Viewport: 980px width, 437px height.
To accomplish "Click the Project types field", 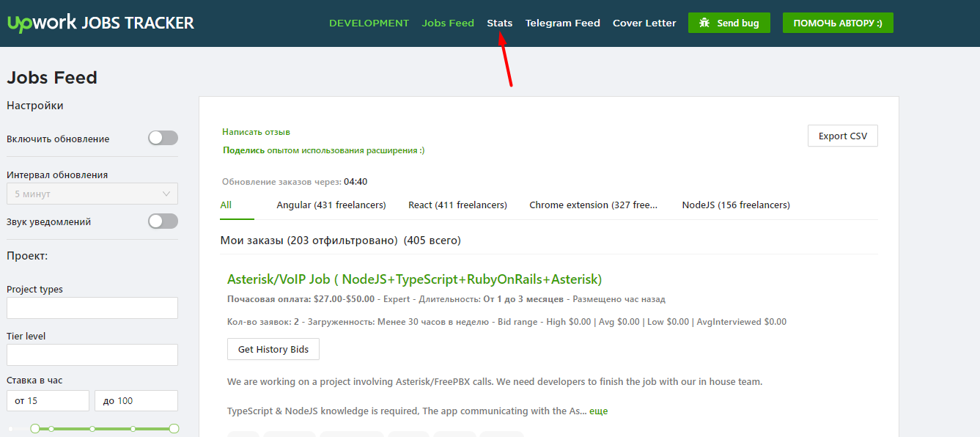I will coord(92,308).
